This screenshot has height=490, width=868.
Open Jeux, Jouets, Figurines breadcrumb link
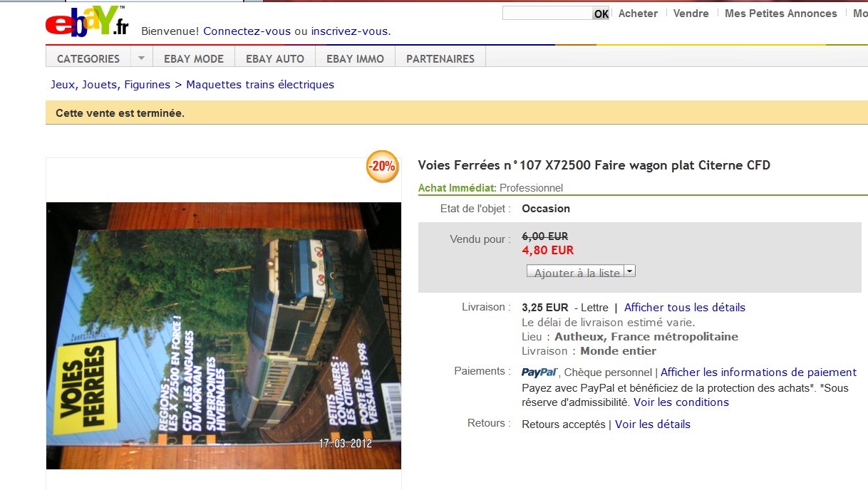[110, 85]
